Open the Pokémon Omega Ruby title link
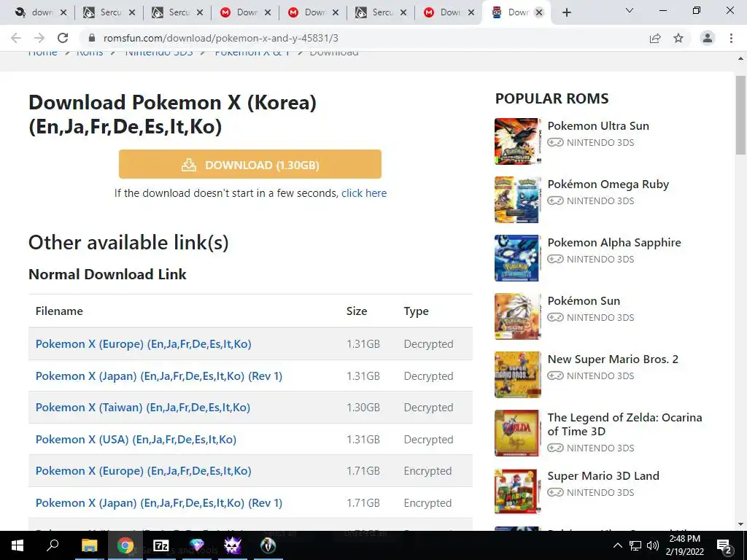747x560 pixels. coord(608,184)
